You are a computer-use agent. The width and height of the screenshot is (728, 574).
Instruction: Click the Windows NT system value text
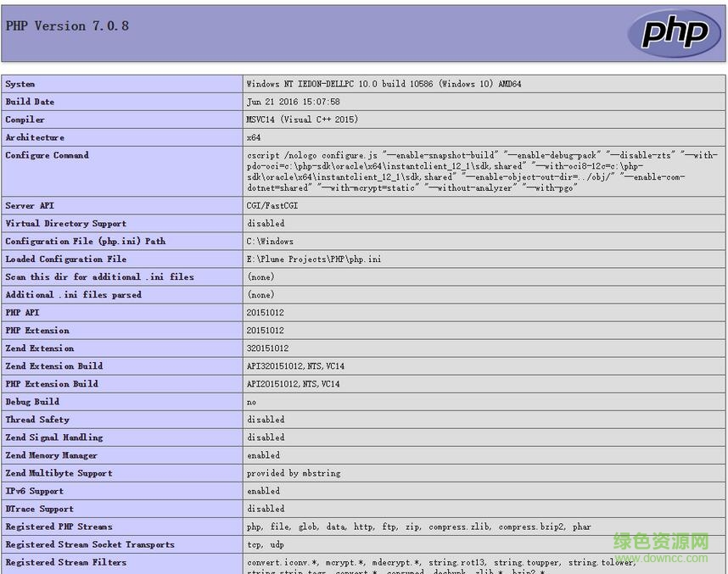[x=384, y=84]
